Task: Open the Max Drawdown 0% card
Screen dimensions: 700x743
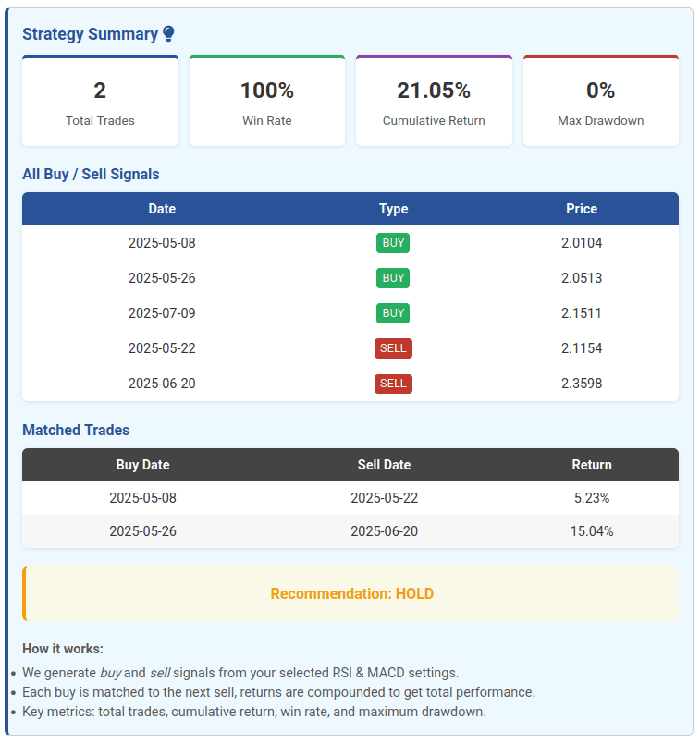Action: [601, 102]
